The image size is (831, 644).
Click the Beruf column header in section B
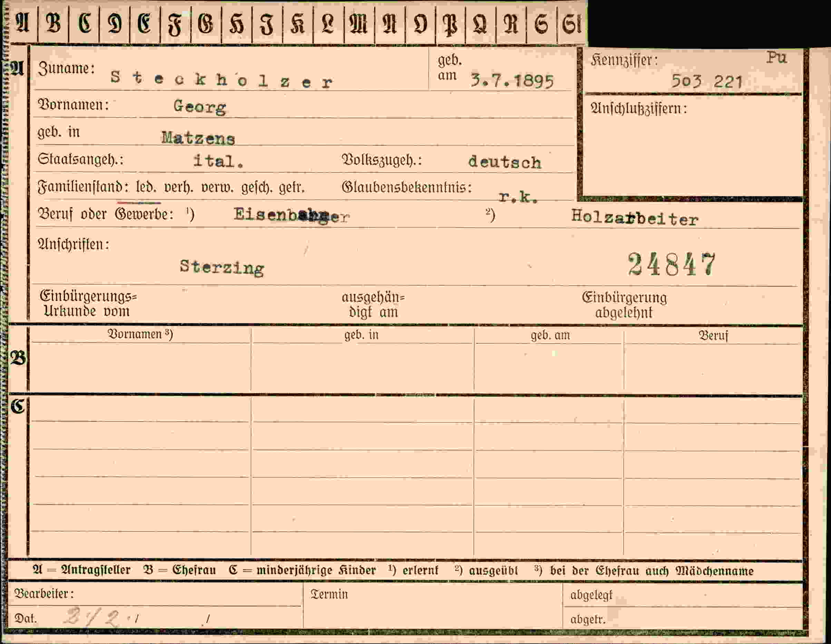click(713, 335)
